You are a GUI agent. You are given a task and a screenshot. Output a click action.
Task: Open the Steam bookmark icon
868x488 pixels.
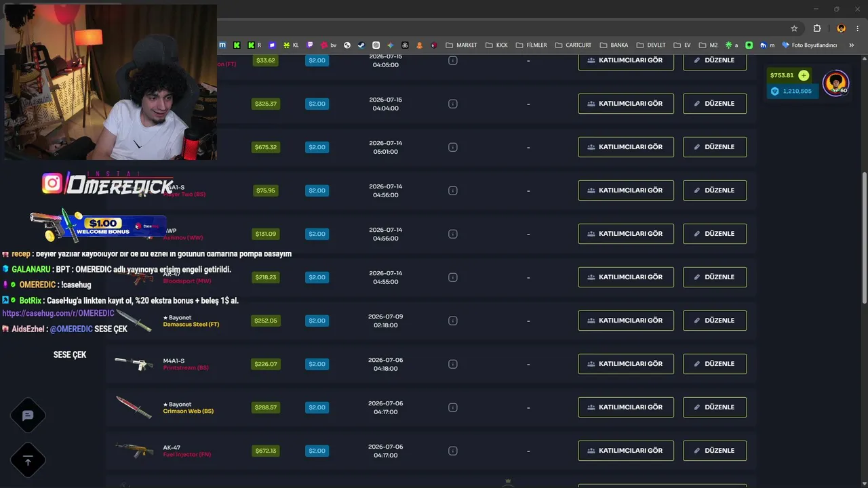tap(361, 45)
